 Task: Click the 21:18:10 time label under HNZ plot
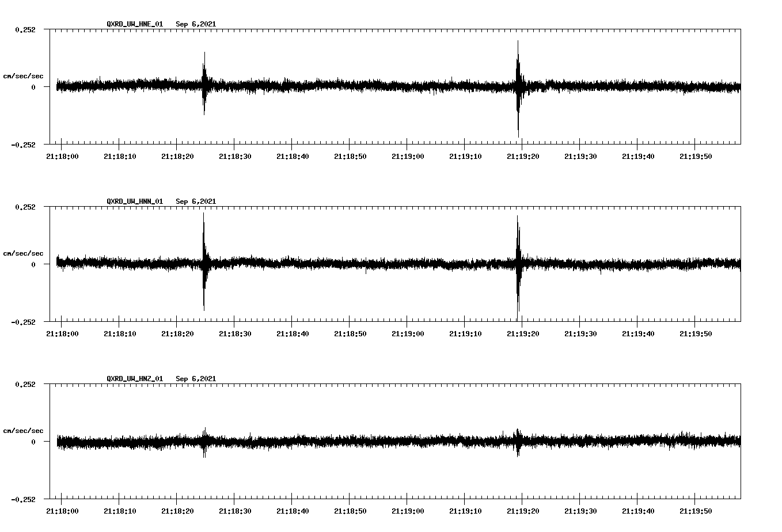point(120,511)
